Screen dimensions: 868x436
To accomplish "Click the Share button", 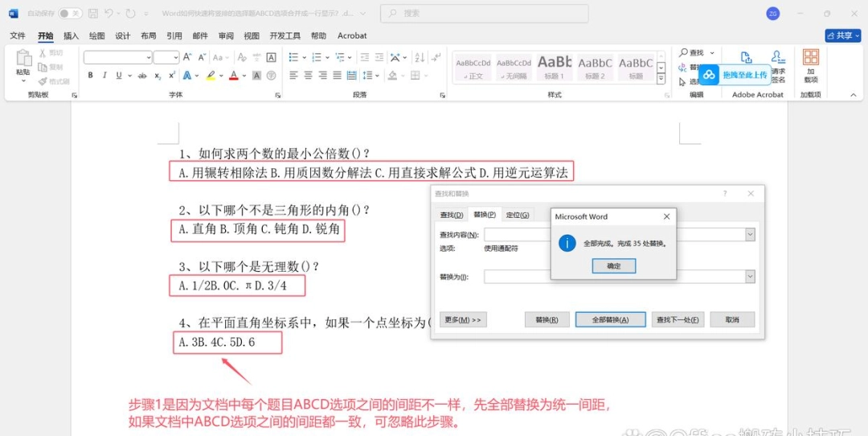I will coord(843,35).
